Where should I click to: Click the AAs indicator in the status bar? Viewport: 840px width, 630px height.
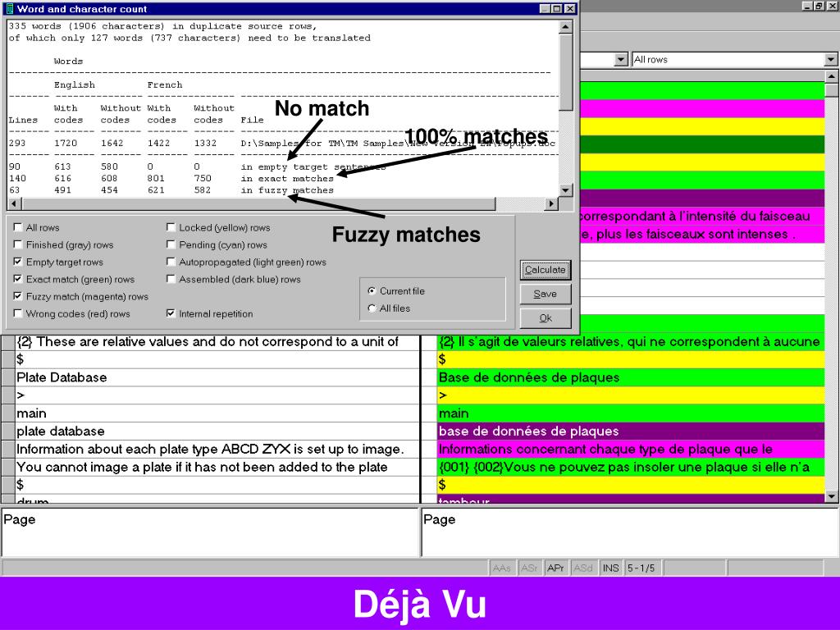502,568
